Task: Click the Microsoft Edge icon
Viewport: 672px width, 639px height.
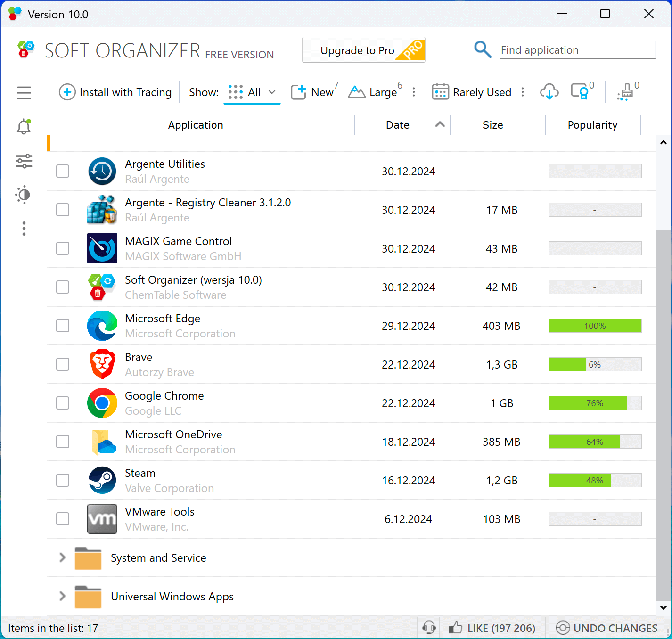Action: (x=102, y=326)
